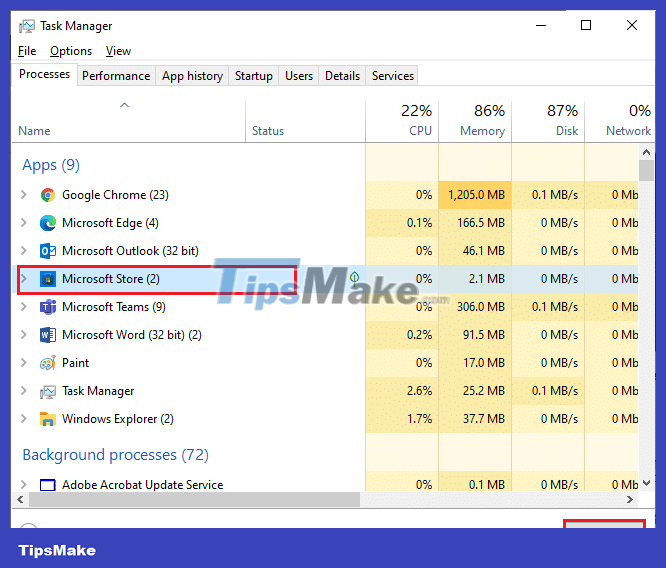Expand the Microsoft Teams process group
Screen dimensions: 666x568
24,307
